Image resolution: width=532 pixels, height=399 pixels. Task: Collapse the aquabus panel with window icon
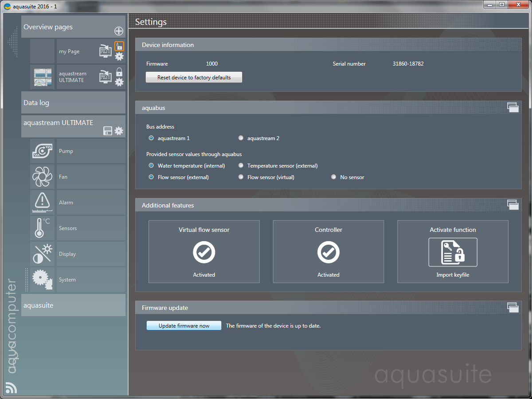coord(513,107)
